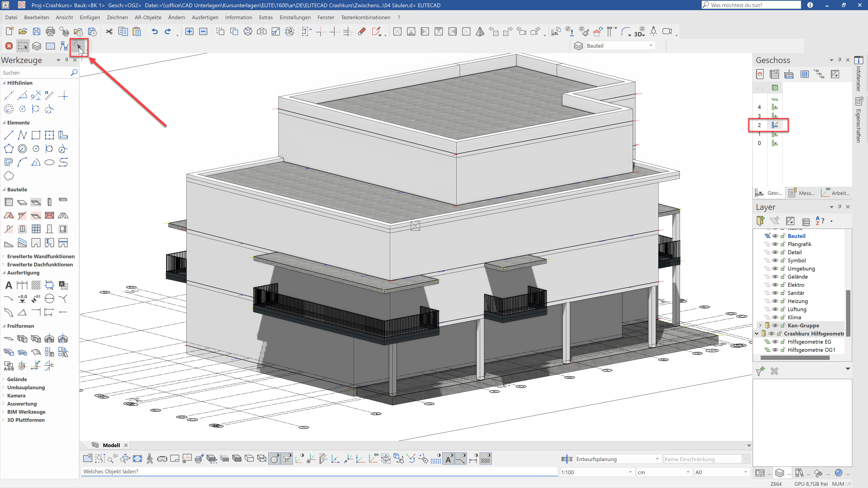Click the Suchen field in Werkzeuge
This screenshot has height=488, width=868.
35,72
